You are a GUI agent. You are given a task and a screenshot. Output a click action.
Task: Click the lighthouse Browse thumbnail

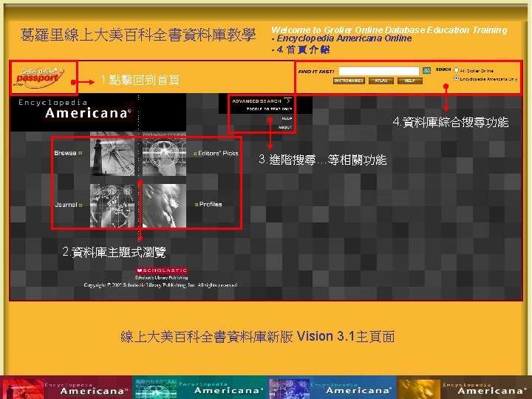(x=112, y=154)
